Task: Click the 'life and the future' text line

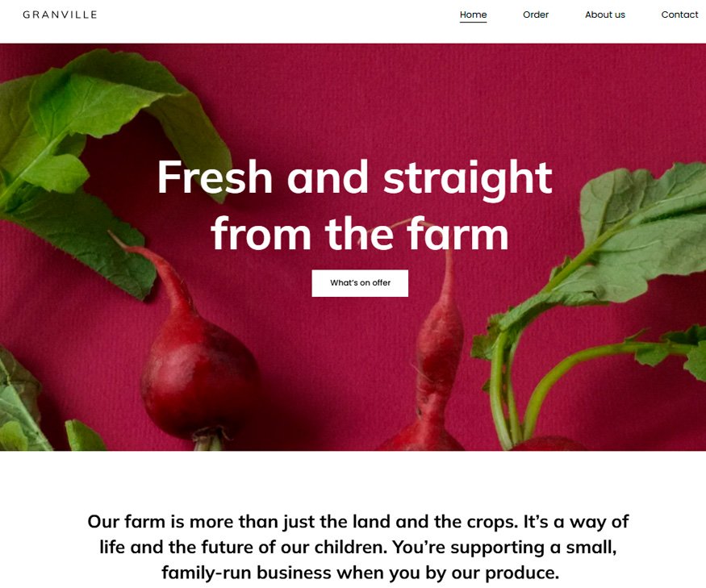Action: (x=358, y=548)
